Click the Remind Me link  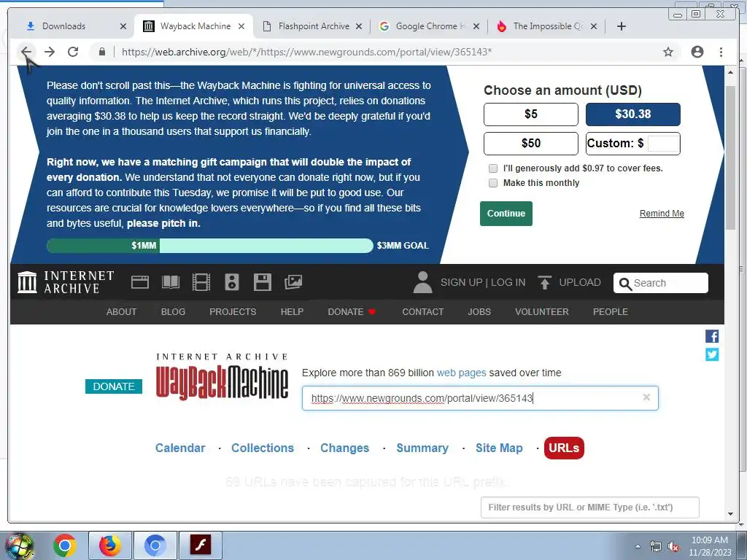(x=662, y=214)
